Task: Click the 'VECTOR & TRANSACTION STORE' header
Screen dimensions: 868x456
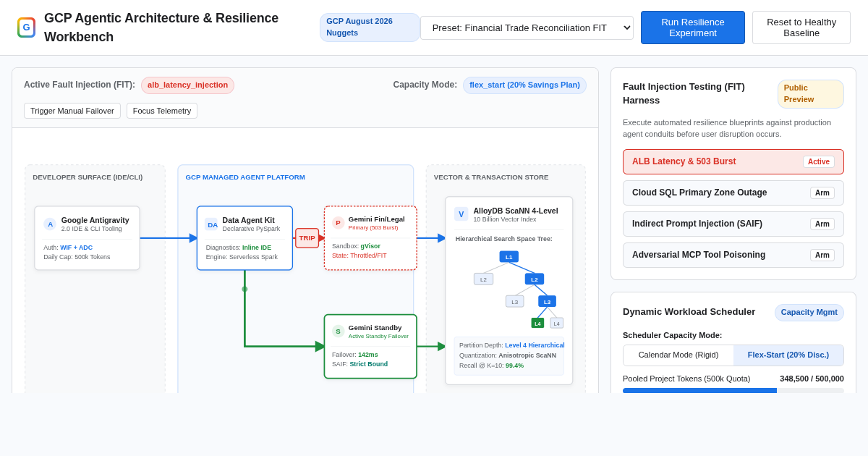Action: [491, 177]
